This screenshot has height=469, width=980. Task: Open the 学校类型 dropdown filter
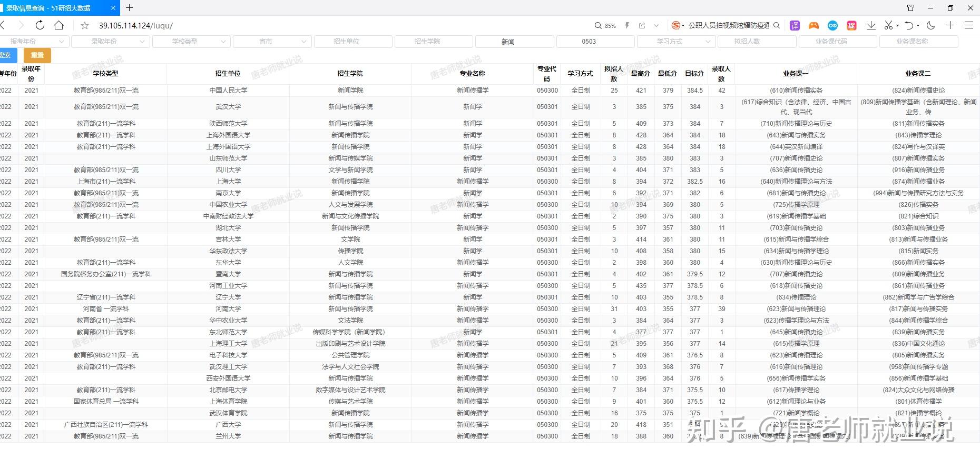[x=191, y=41]
